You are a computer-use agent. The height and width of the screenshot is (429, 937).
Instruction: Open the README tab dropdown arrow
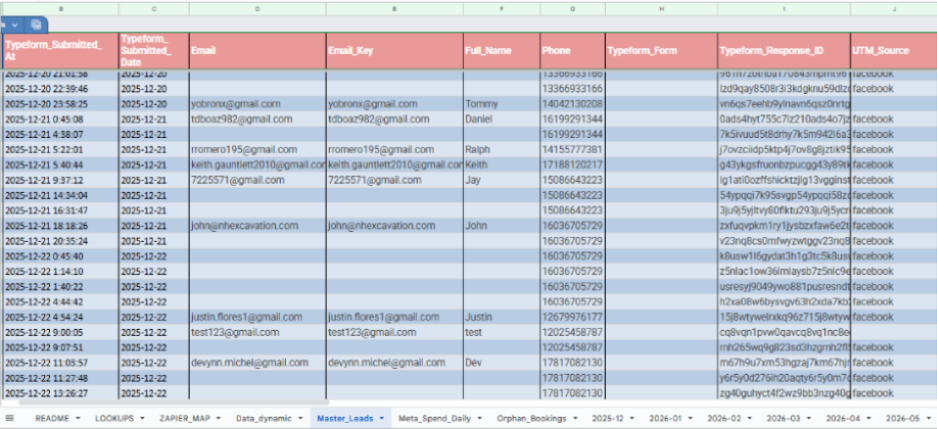(80, 417)
